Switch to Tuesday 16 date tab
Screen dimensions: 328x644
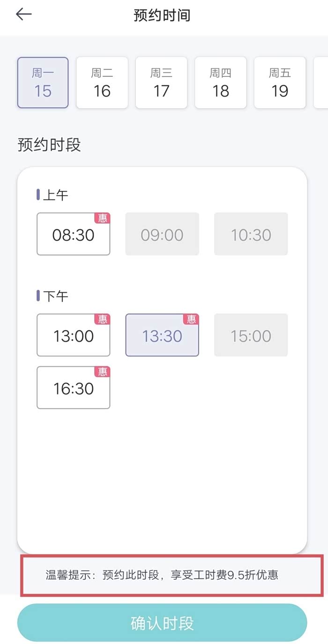click(x=102, y=83)
